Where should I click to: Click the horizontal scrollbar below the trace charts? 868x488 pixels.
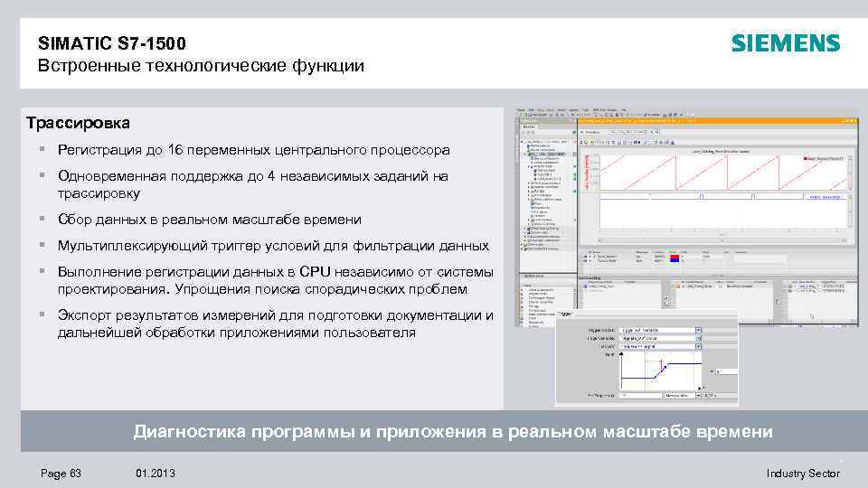coord(722,240)
